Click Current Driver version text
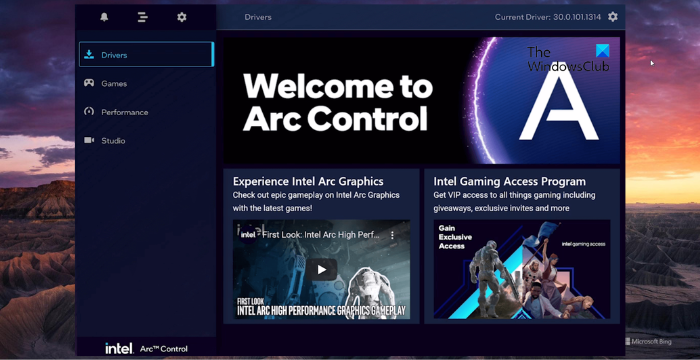Viewport: 700px width, 360px height. 548,17
